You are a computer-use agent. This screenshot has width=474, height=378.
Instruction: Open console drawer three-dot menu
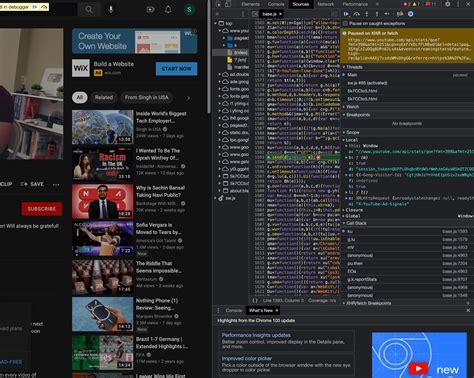point(218,310)
